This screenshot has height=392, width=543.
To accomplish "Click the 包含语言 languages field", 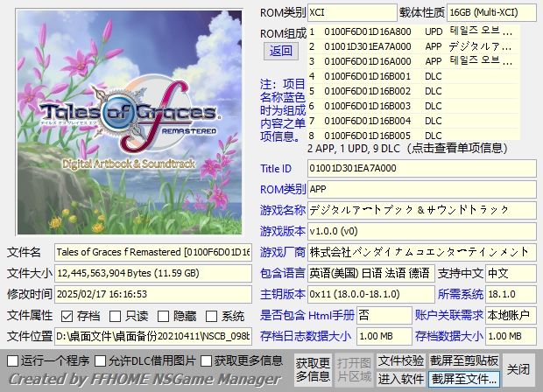I will tap(370, 273).
